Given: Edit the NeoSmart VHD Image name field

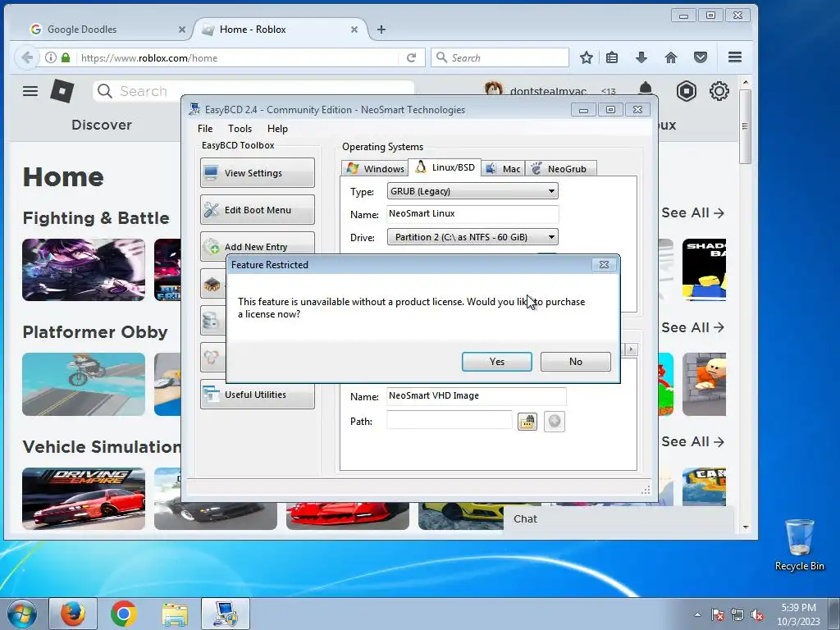Looking at the screenshot, I should point(477,396).
